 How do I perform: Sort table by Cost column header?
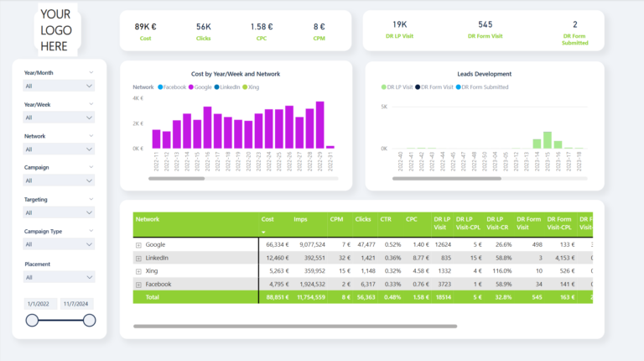267,219
